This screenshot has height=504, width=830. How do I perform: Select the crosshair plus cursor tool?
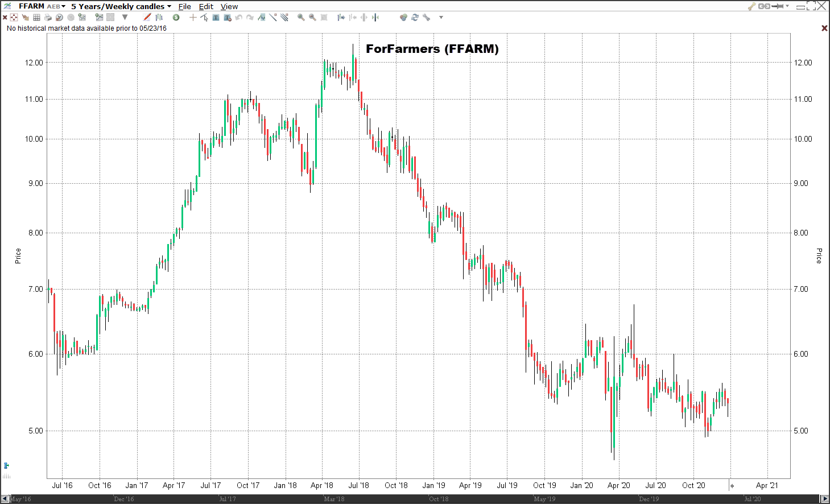193,18
